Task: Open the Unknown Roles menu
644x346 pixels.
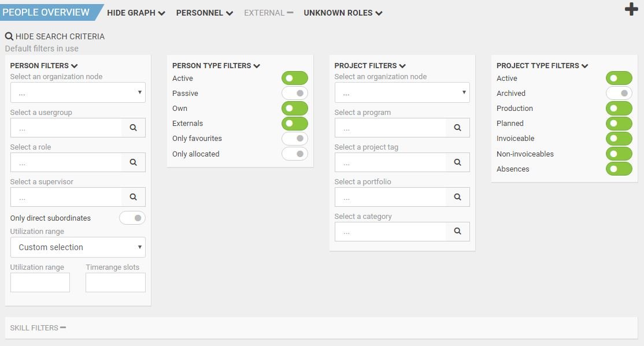Action: click(x=343, y=13)
